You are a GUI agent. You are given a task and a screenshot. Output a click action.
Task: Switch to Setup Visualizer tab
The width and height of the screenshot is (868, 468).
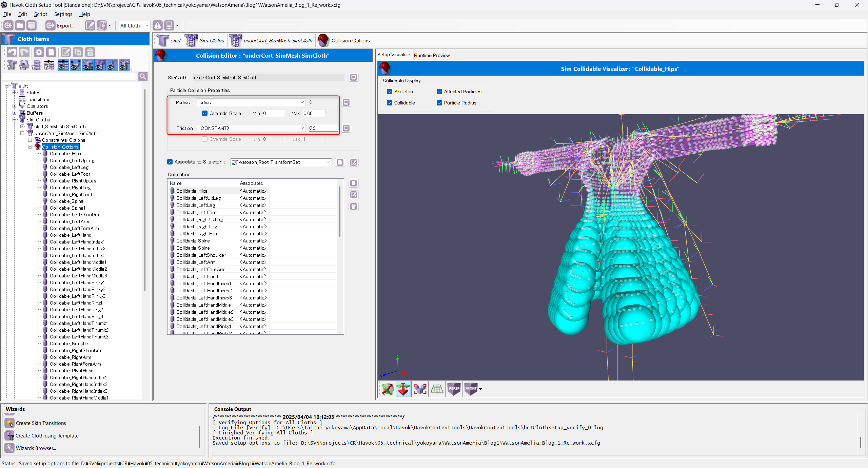(x=394, y=55)
